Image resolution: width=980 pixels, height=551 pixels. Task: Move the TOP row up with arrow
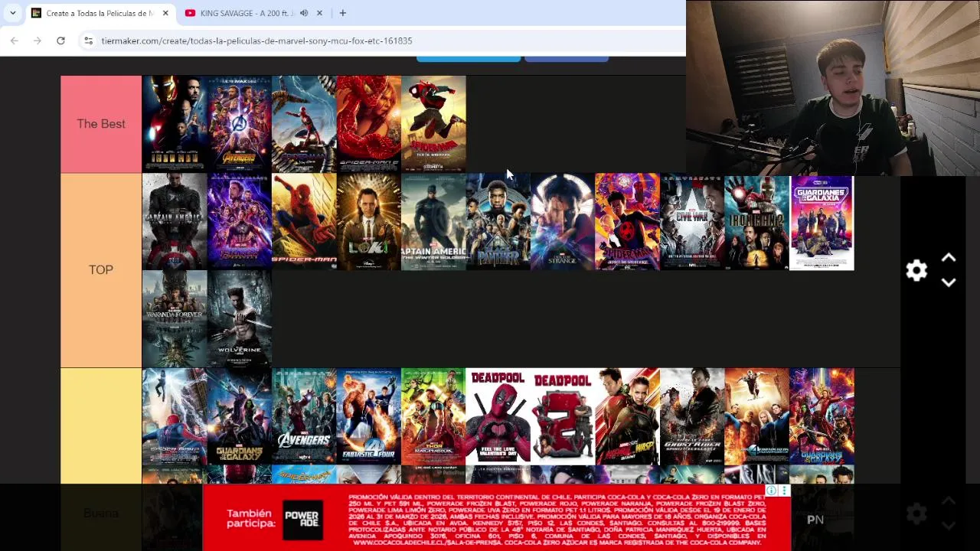(949, 259)
